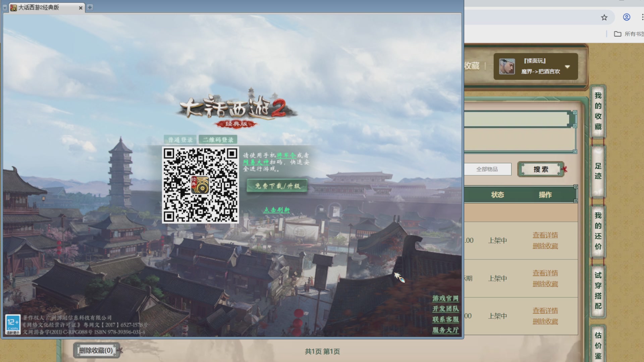The width and height of the screenshot is (644, 362).
Task: Open 查看详情 in the third listing row
Action: (545, 311)
